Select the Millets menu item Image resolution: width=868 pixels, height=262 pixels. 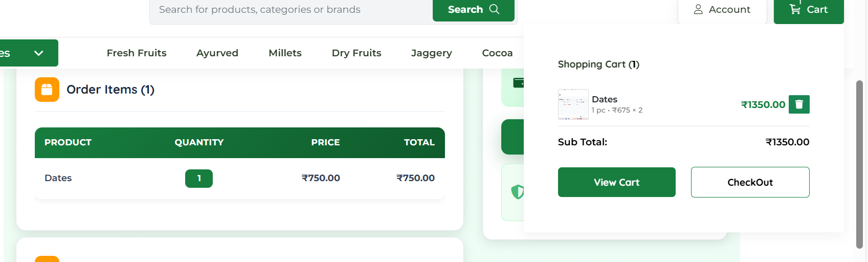pos(285,53)
